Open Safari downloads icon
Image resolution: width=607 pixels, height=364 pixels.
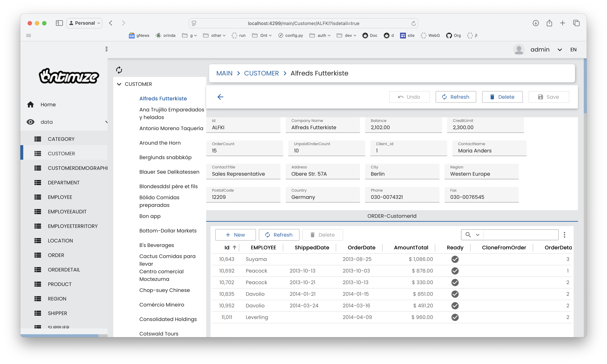[536, 23]
